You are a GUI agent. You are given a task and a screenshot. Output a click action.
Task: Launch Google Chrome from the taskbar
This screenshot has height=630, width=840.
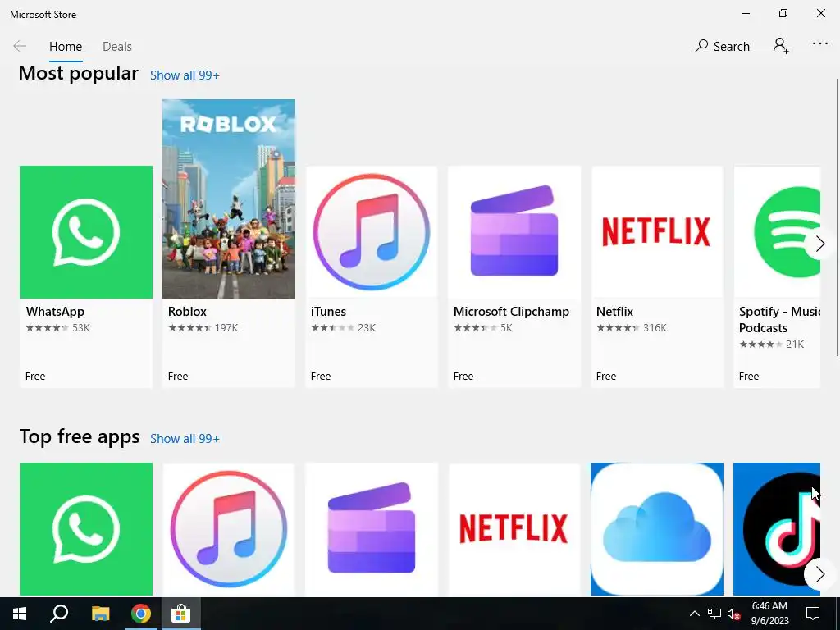pyautogui.click(x=140, y=614)
